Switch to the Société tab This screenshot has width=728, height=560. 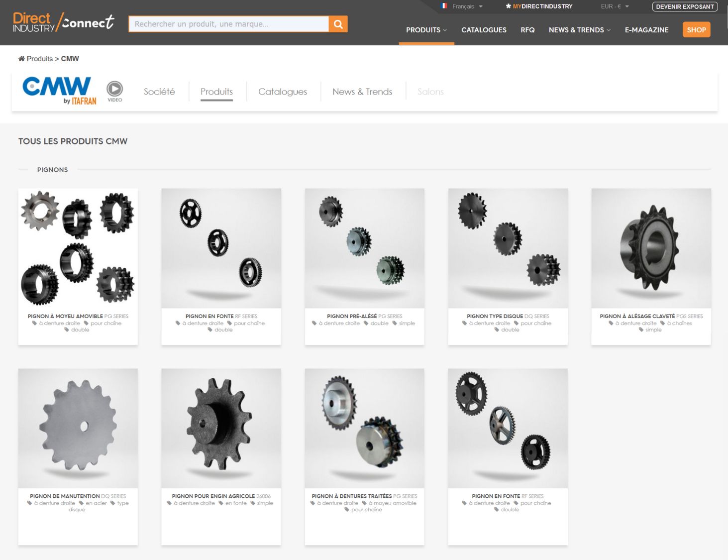(x=159, y=92)
